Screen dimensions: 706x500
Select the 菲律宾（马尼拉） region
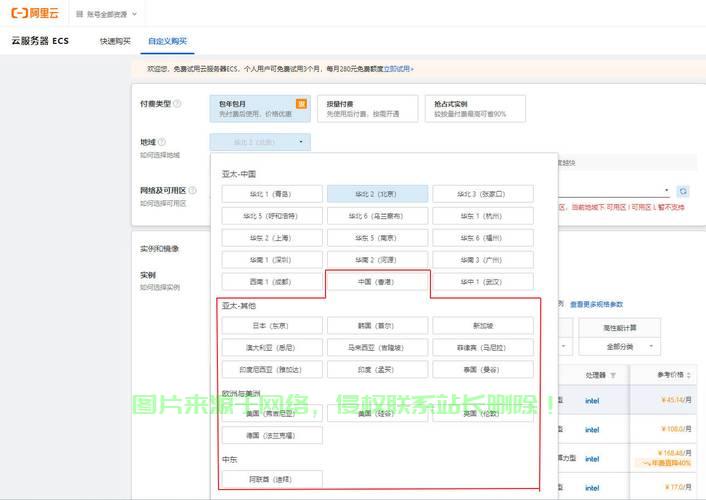pos(483,348)
